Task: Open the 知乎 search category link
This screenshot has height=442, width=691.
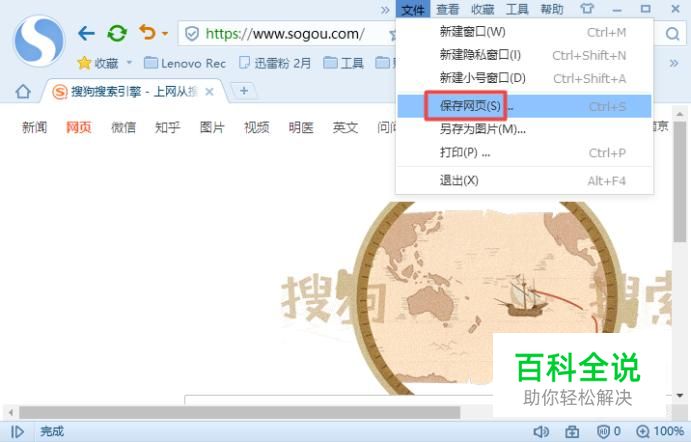Action: pos(167,127)
